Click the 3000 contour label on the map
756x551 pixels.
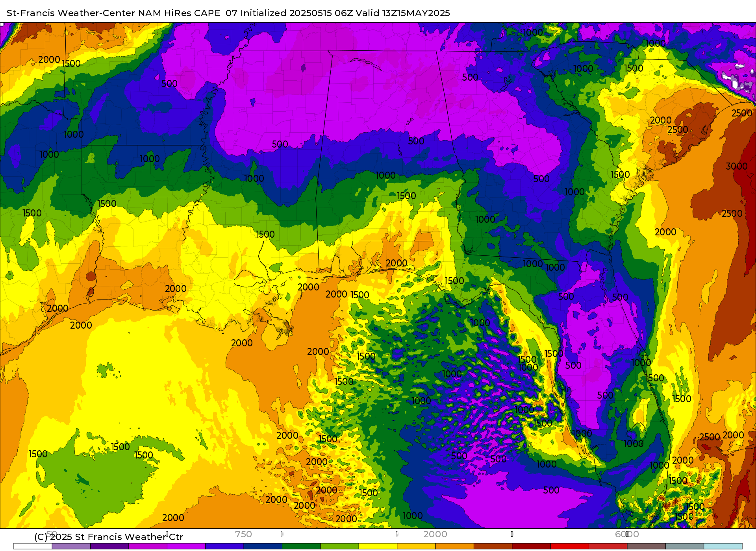736,166
